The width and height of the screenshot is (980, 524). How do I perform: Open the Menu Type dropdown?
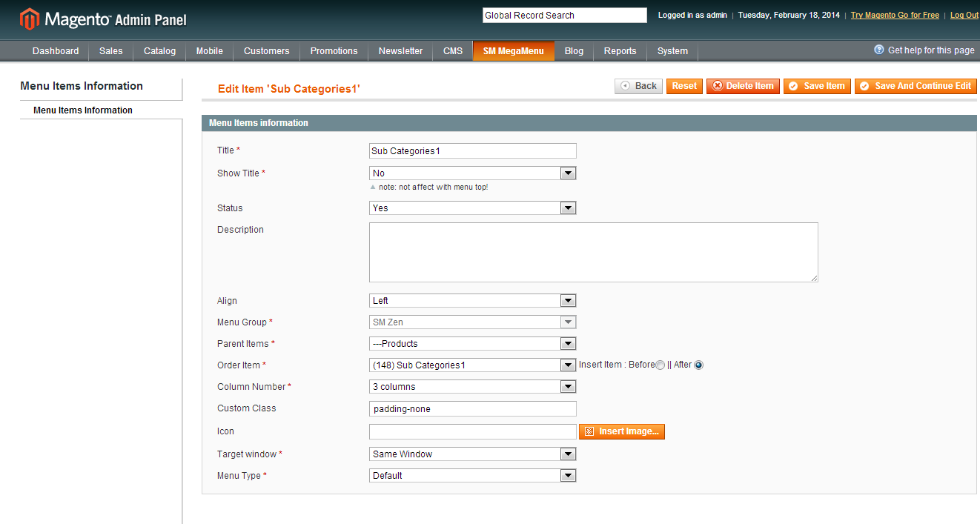[x=472, y=476]
